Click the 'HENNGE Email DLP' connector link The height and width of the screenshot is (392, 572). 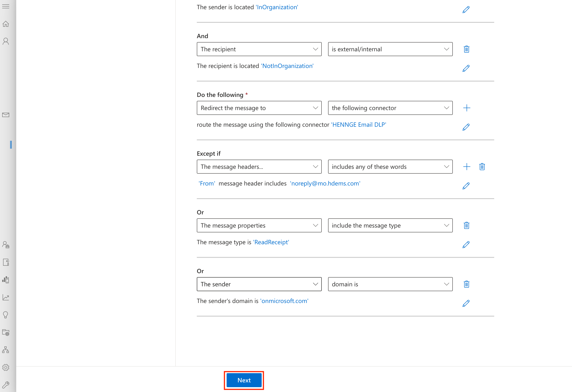359,125
